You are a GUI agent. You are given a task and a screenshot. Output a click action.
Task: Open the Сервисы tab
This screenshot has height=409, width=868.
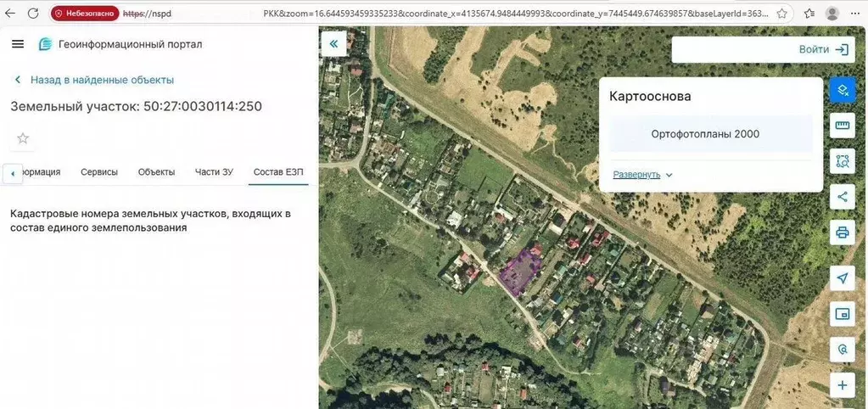point(99,172)
